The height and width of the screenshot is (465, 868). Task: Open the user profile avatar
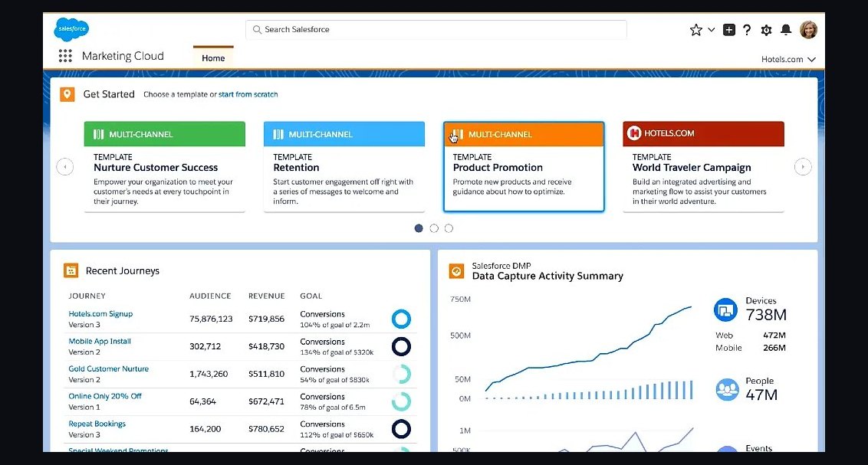pos(808,30)
